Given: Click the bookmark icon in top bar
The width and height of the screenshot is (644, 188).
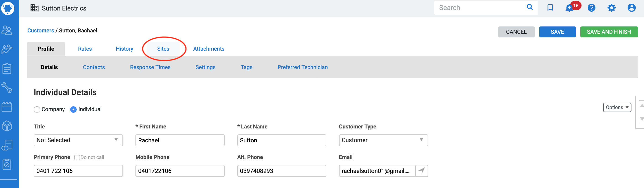Looking at the screenshot, I should (550, 8).
